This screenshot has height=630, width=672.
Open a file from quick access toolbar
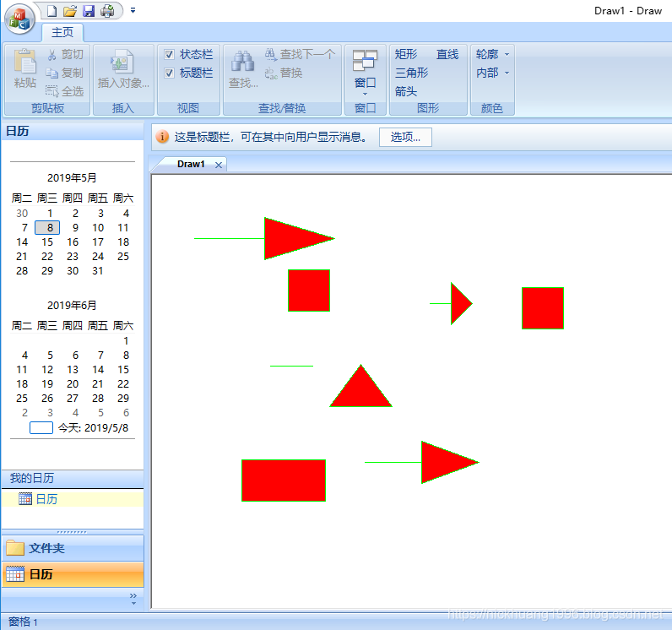pyautogui.click(x=70, y=11)
